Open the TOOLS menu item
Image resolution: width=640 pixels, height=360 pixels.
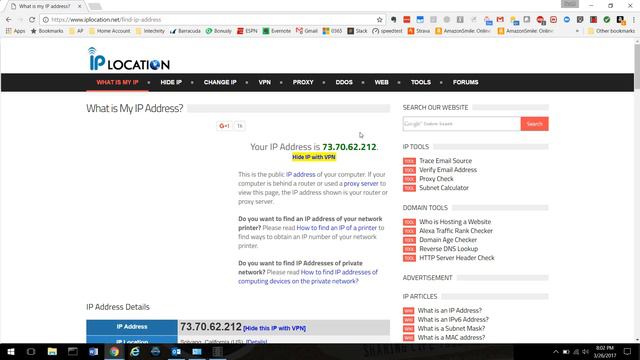pyautogui.click(x=421, y=82)
